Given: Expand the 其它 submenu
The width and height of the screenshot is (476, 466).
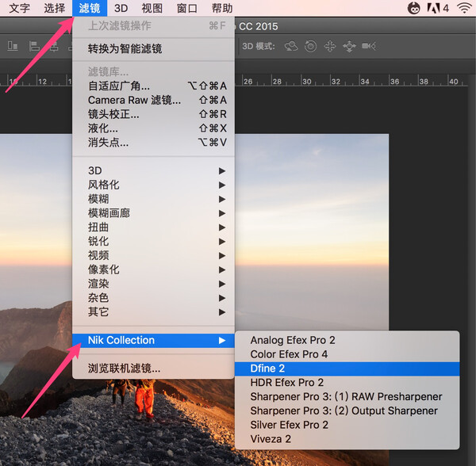Looking at the screenshot, I should click(x=153, y=312).
